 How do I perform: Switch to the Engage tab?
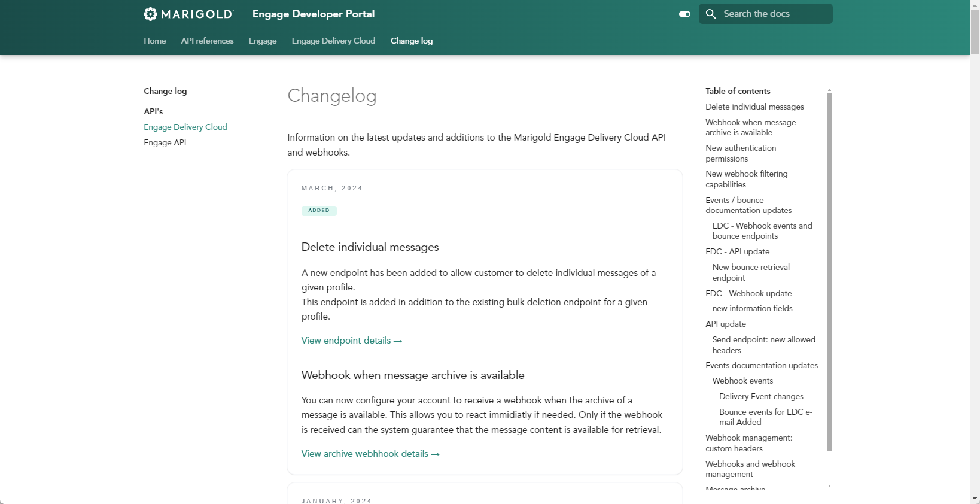263,41
